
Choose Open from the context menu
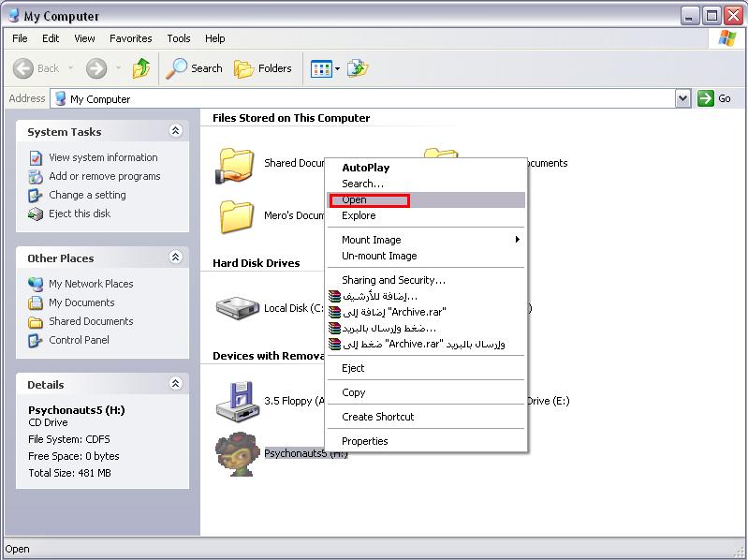pos(355,199)
